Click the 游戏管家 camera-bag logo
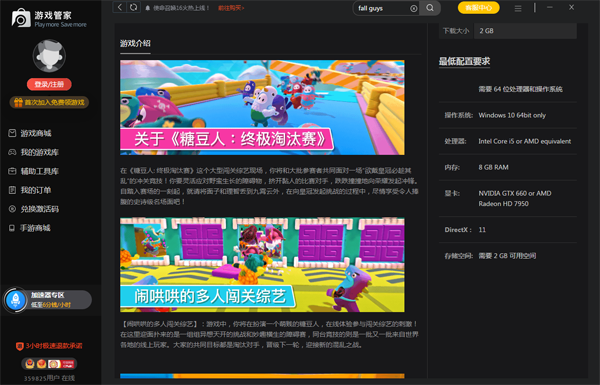Image resolution: width=600 pixels, height=385 pixels. tap(21, 18)
